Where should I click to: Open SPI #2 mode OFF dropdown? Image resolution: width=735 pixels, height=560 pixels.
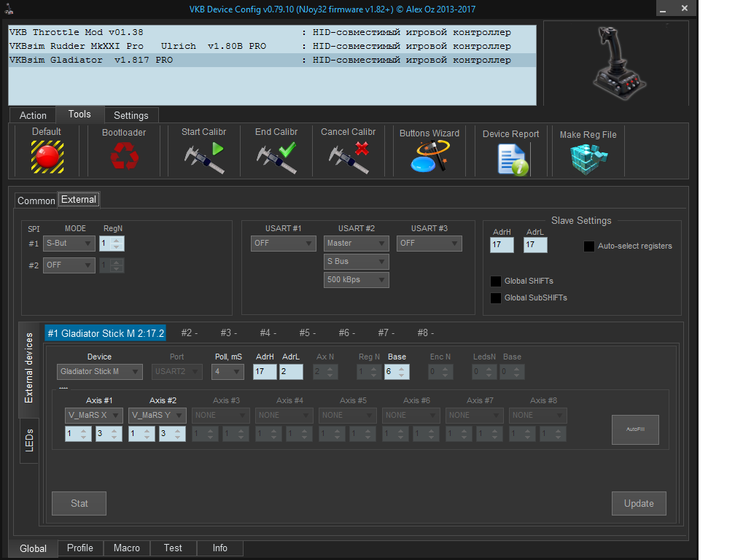[x=69, y=265]
